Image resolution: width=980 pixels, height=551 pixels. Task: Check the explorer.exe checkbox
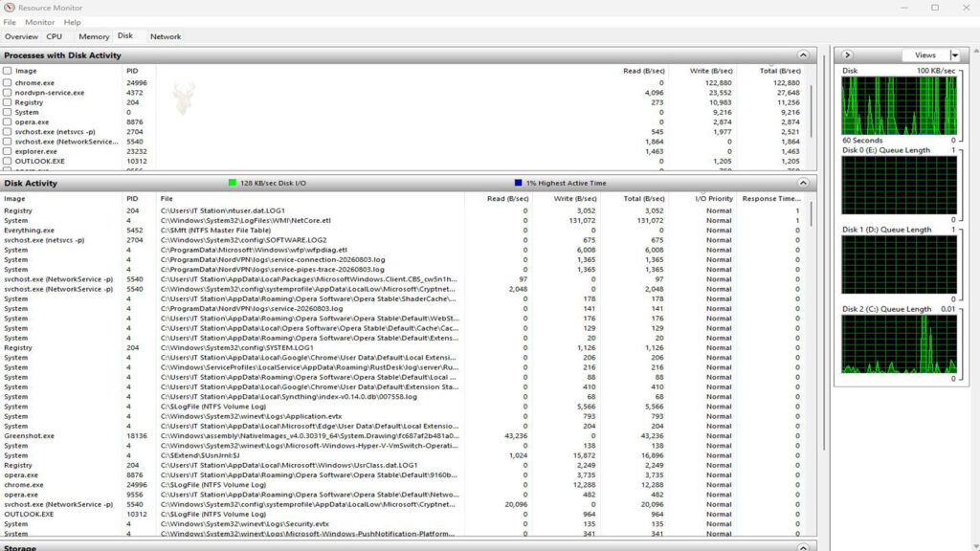[8, 151]
